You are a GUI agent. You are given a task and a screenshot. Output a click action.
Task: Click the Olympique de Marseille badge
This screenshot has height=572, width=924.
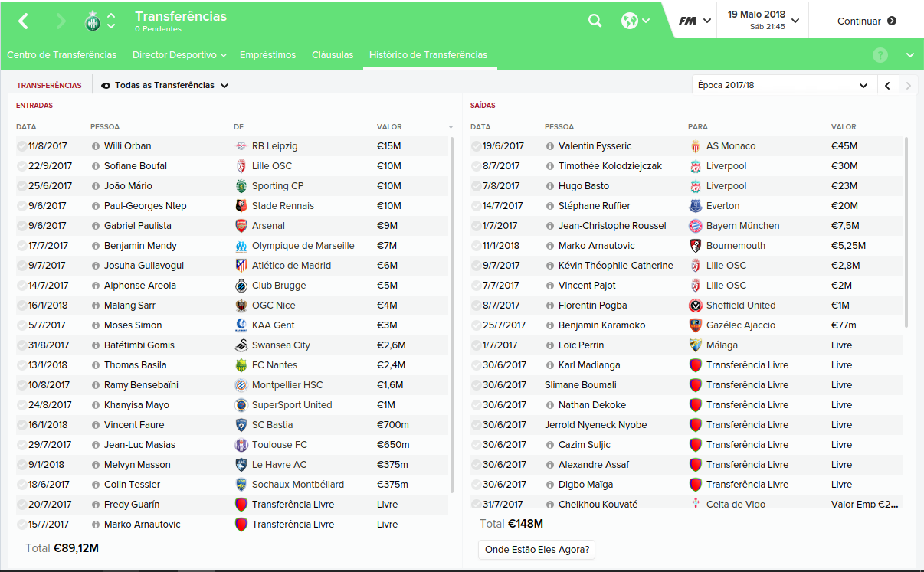pos(241,245)
